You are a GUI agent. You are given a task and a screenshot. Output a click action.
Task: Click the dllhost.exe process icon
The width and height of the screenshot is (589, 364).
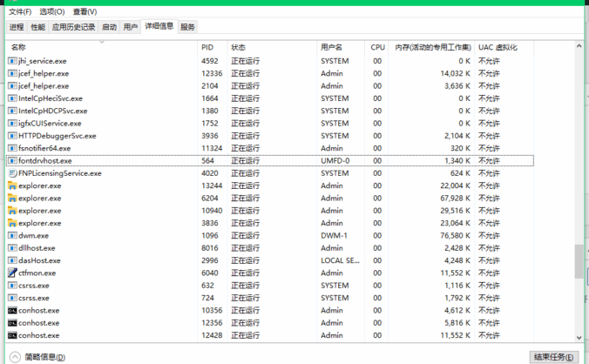point(12,247)
